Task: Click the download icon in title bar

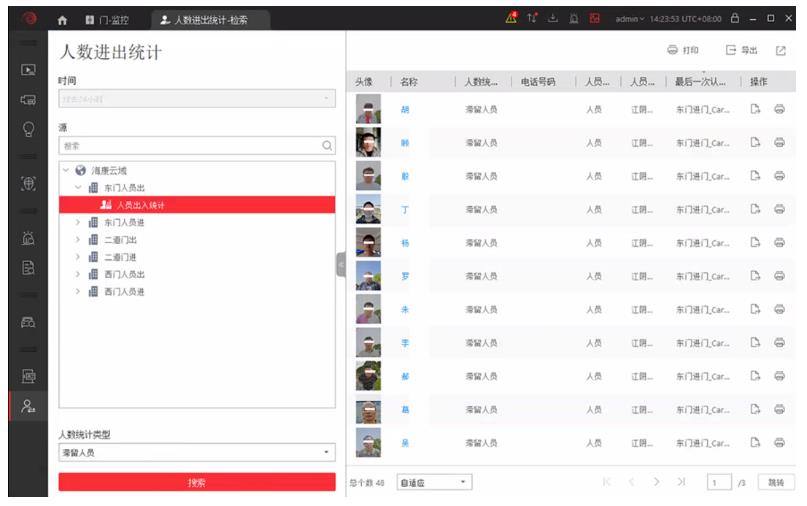Action: [x=553, y=19]
